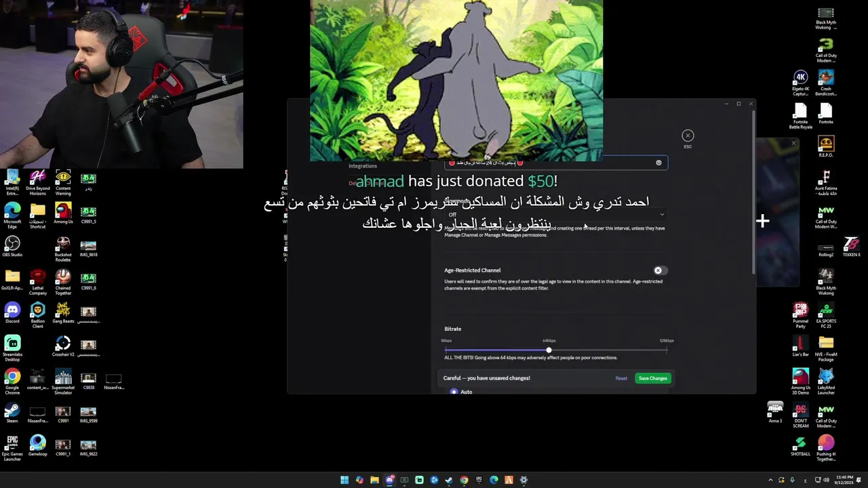Select IMG_9622 video thumbnail

(88, 448)
